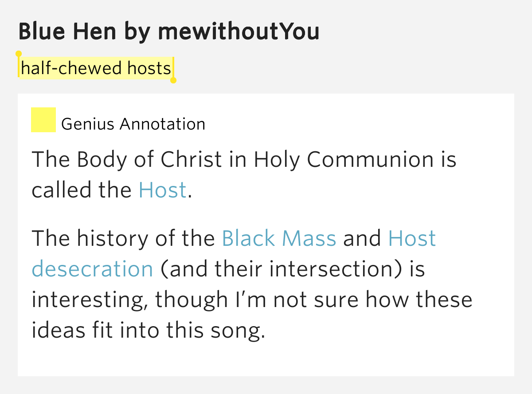The width and height of the screenshot is (532, 394).
Task: Open the 'Black Mass' link
Action: pyautogui.click(x=279, y=238)
